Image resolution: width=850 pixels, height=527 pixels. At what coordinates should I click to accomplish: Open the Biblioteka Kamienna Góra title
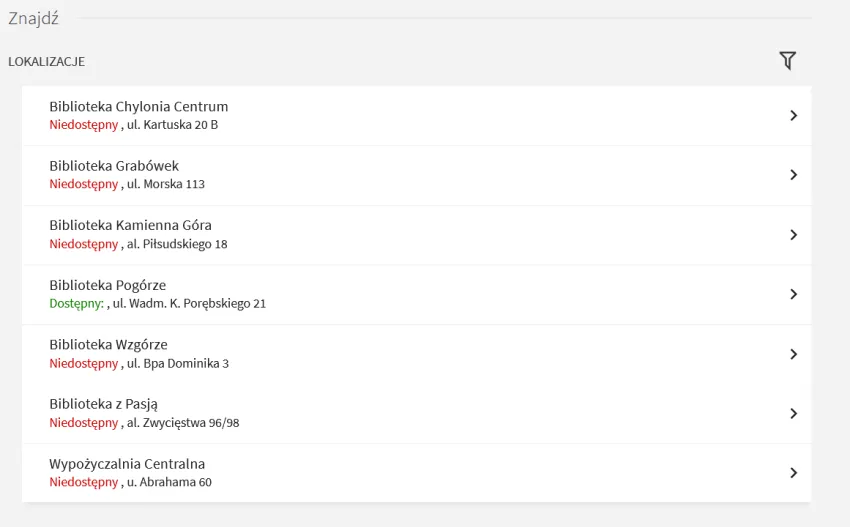point(130,225)
